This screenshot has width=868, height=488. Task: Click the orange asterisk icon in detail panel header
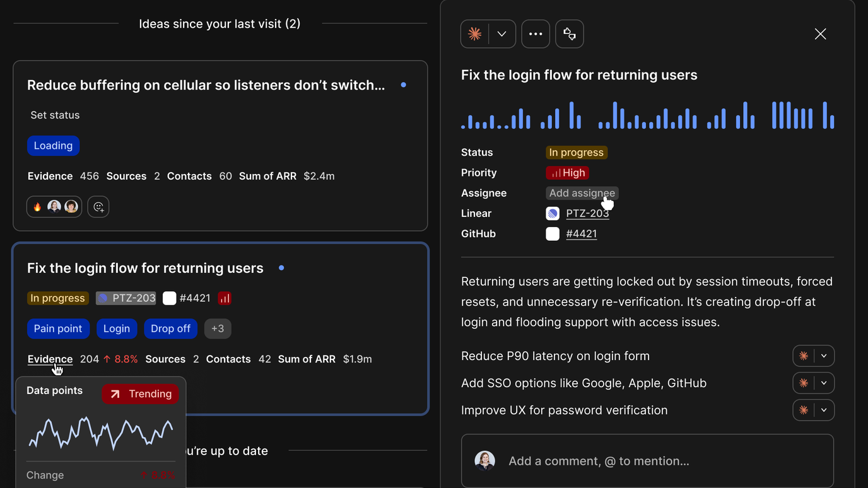[475, 34]
